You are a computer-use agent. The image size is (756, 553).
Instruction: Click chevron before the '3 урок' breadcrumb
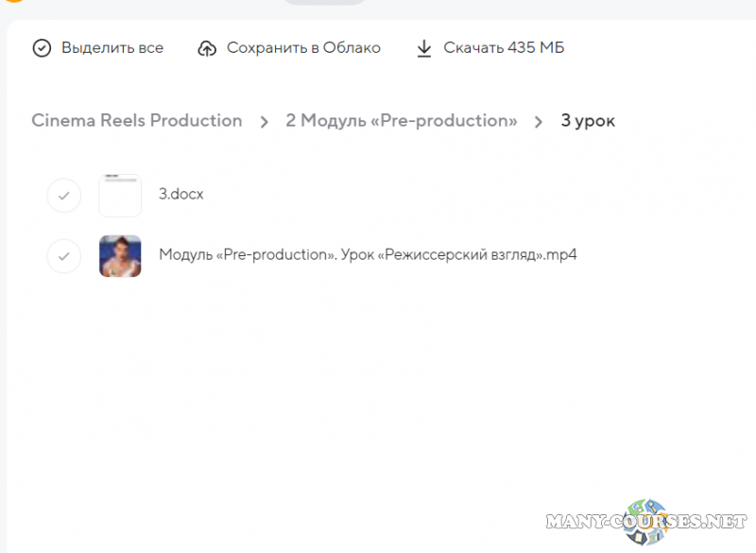coord(539,121)
